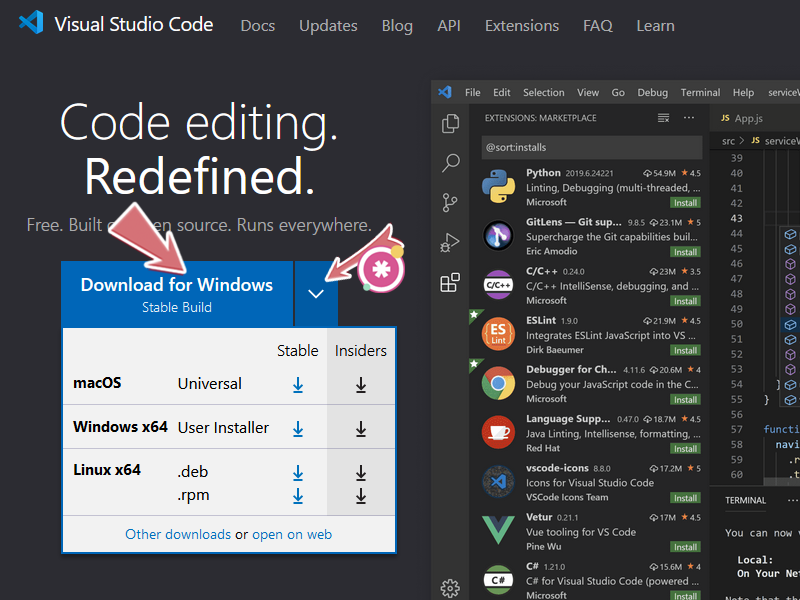Open the Learn page
Image resolution: width=800 pixels, height=600 pixels.
(x=655, y=26)
